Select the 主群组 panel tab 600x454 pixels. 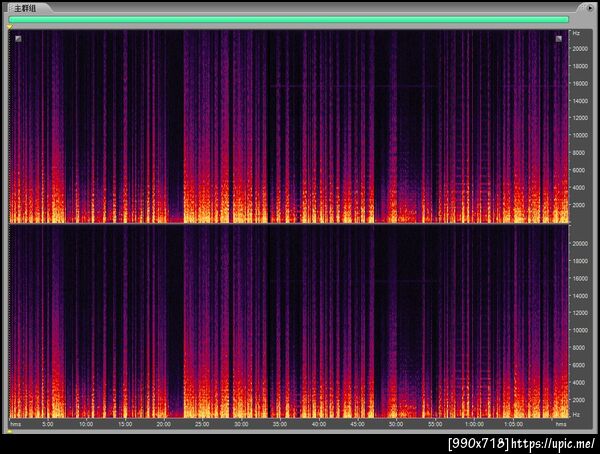[25, 8]
